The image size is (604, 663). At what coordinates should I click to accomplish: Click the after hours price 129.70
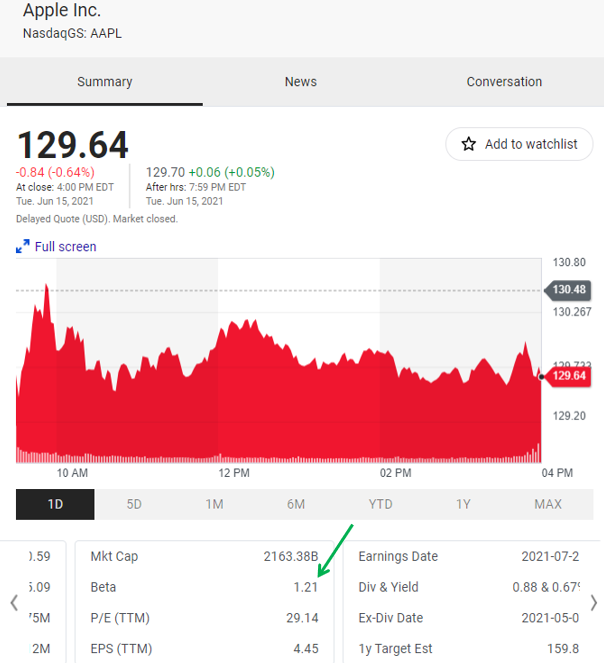pyautogui.click(x=165, y=172)
